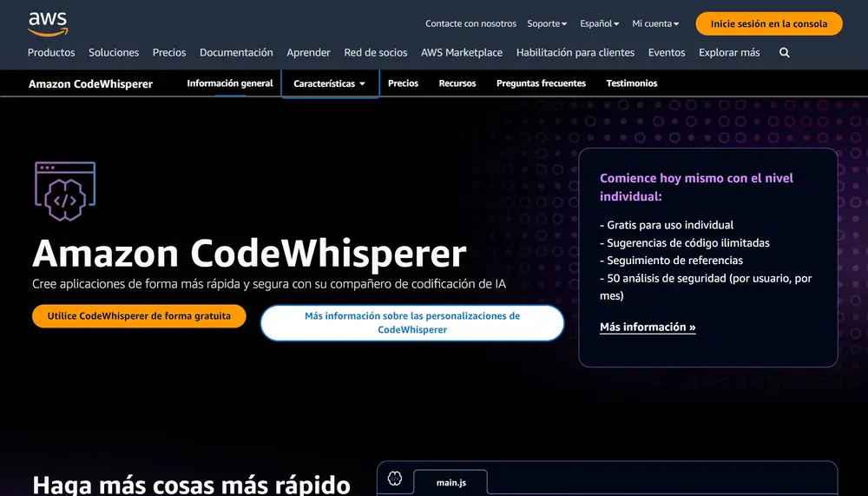Select the Testimonios tab

tap(632, 83)
